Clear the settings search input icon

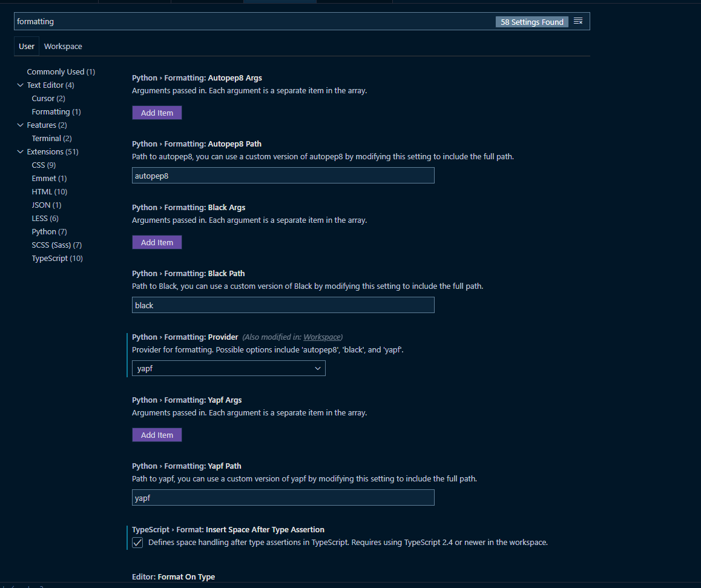(x=578, y=21)
